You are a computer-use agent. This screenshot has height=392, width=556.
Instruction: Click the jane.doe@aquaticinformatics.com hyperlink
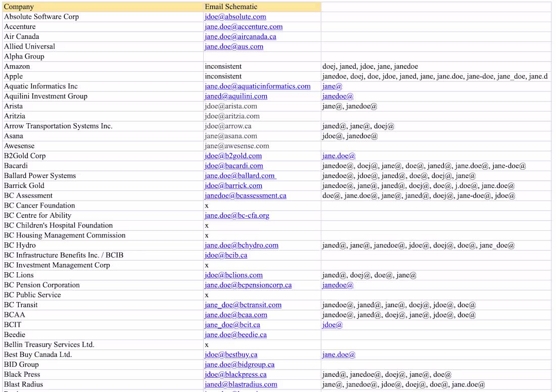pyautogui.click(x=257, y=86)
